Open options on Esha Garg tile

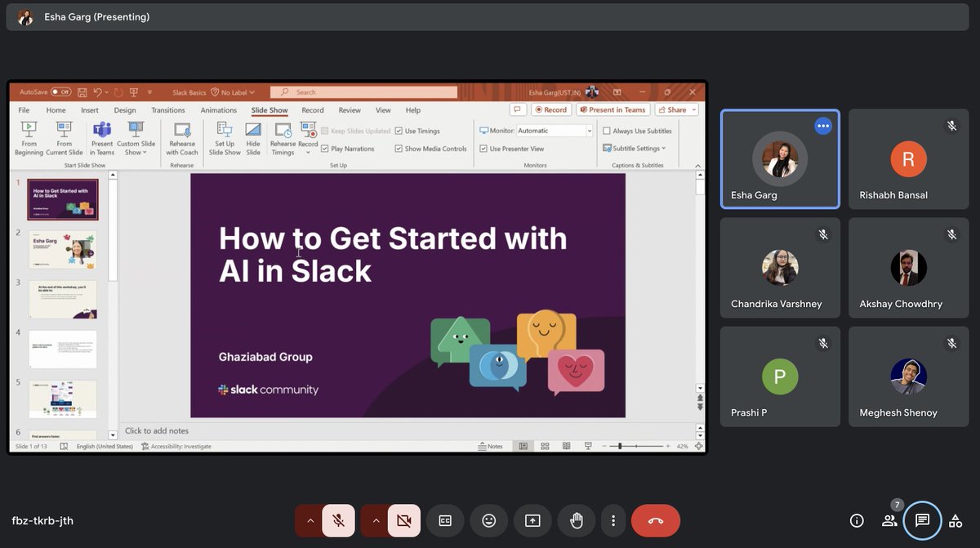[822, 126]
